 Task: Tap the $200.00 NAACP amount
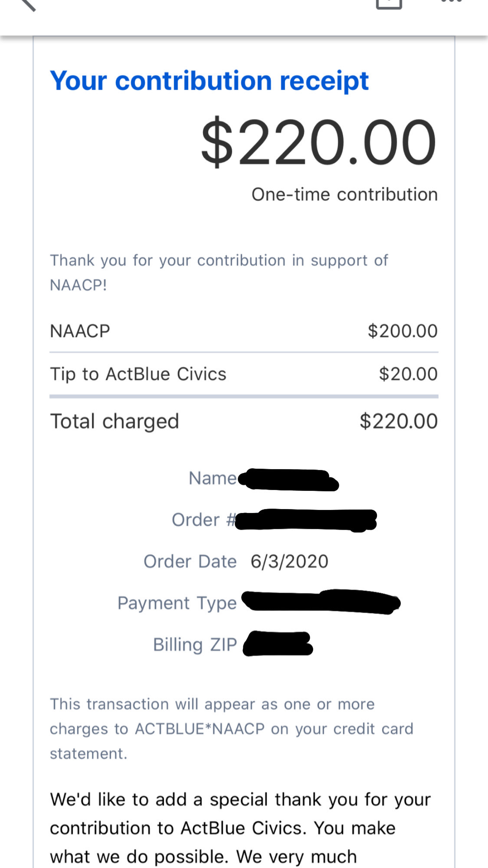click(402, 331)
